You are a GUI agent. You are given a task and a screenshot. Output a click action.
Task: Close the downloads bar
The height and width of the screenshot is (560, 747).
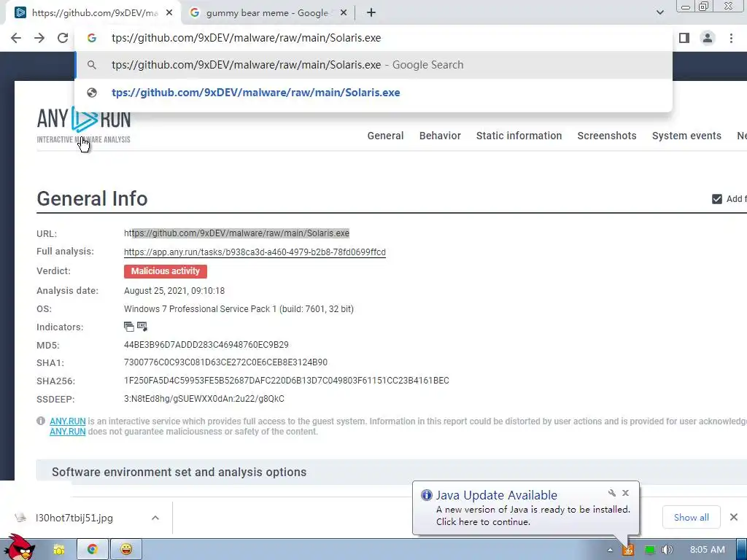point(734,517)
